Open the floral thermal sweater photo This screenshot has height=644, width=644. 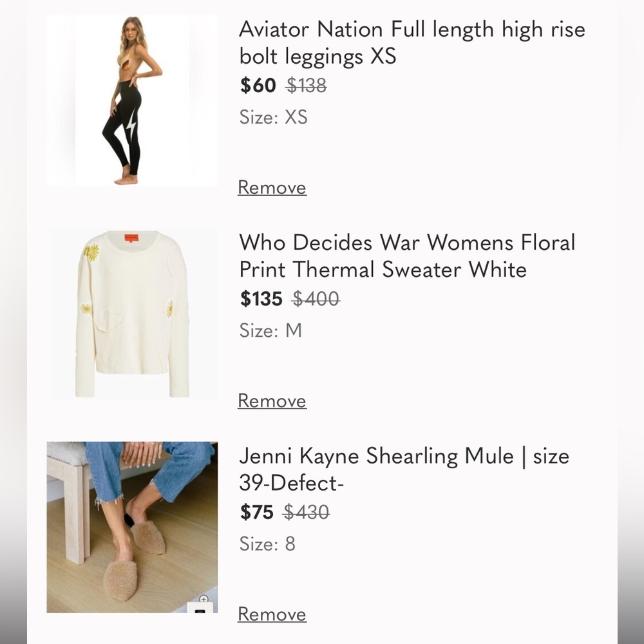[132, 314]
